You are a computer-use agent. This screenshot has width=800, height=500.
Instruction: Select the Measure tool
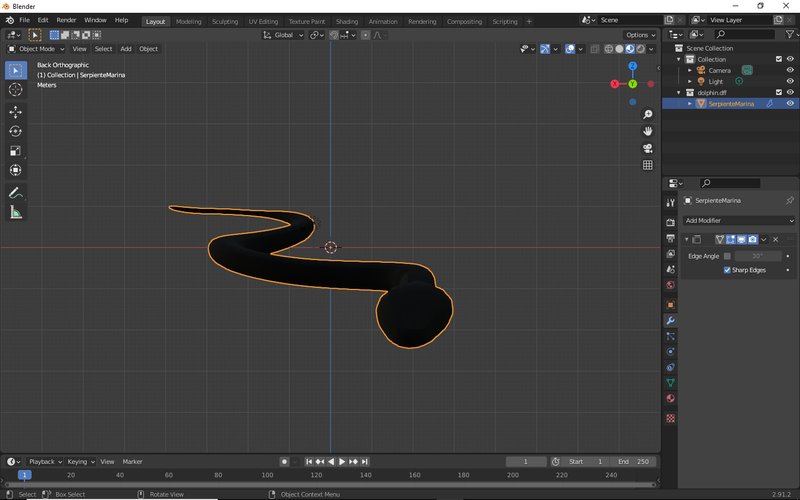pos(16,212)
